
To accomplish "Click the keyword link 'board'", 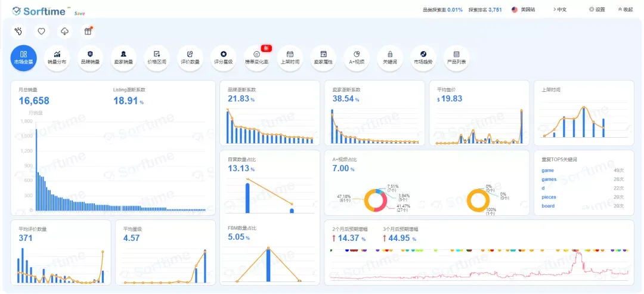I will pos(548,206).
